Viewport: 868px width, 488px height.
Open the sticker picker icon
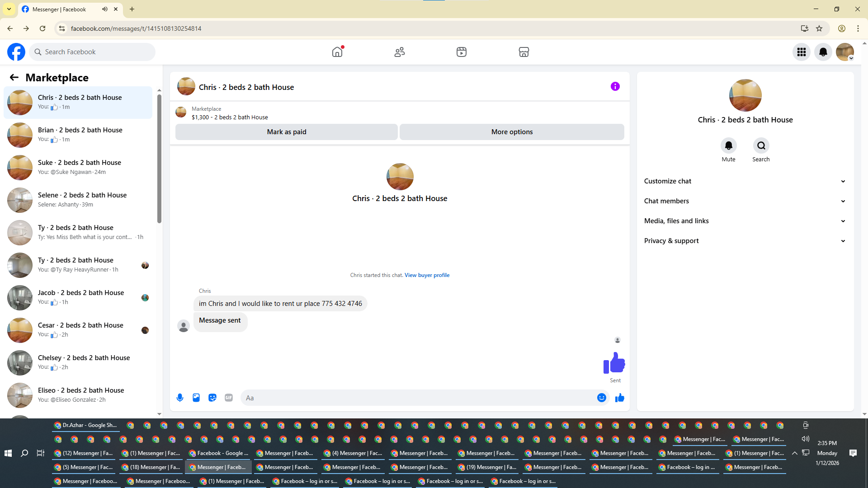click(x=212, y=398)
